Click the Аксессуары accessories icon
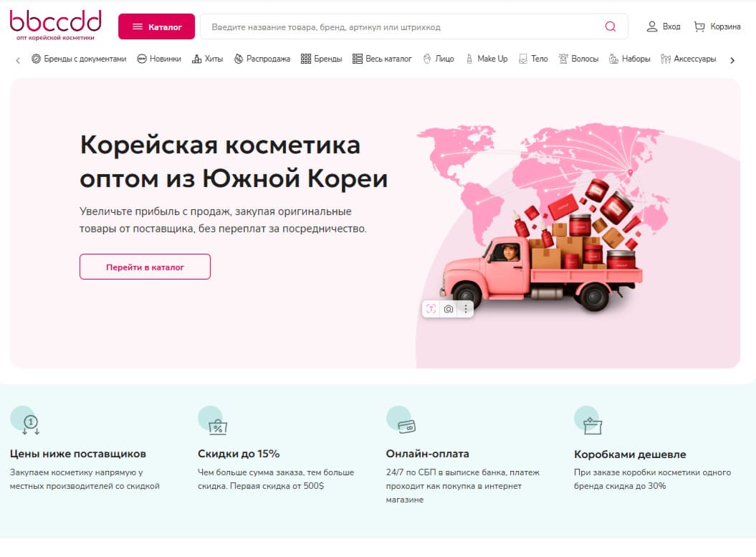Viewport: 756px width, 557px height. click(665, 59)
